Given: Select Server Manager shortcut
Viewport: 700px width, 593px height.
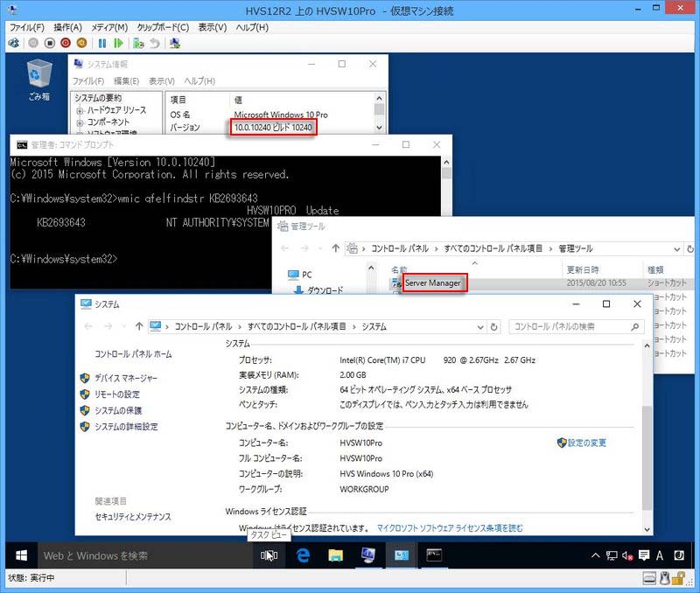Looking at the screenshot, I should [432, 283].
